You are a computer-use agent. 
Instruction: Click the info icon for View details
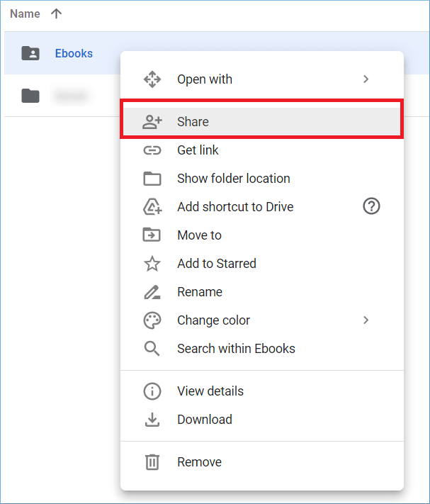pos(152,391)
